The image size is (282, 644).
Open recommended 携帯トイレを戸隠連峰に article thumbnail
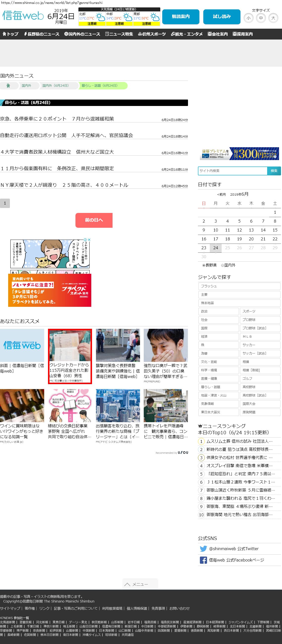[x=166, y=406]
